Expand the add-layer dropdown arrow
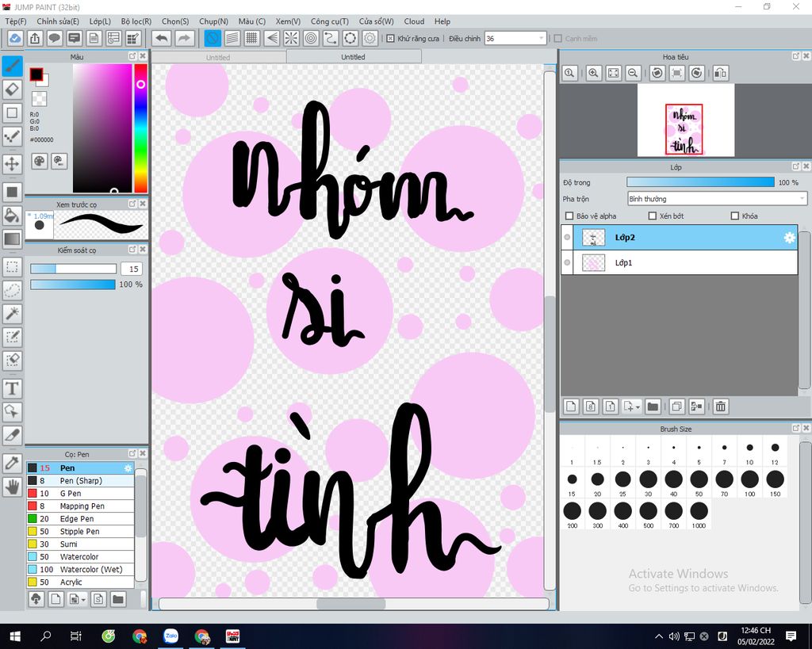The width and height of the screenshot is (812, 649). 638,407
